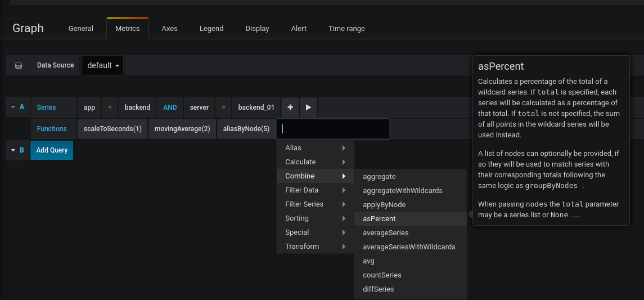The width and height of the screenshot is (644, 300).
Task: Click the play arrow button in Series row
Action: tap(308, 108)
